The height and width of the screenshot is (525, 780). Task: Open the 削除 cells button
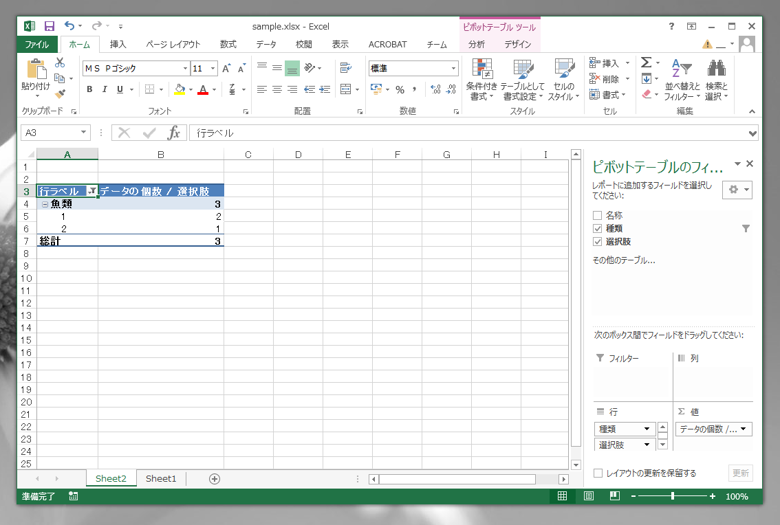coord(609,79)
